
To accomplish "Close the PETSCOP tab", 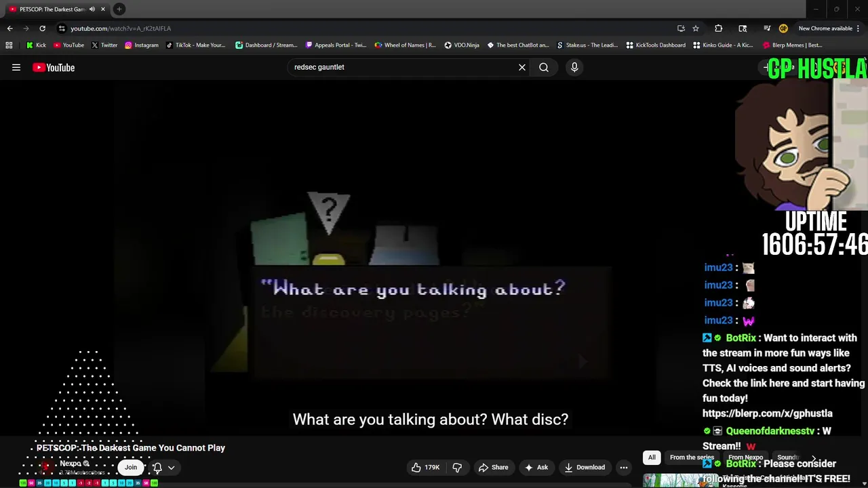I will [x=103, y=9].
